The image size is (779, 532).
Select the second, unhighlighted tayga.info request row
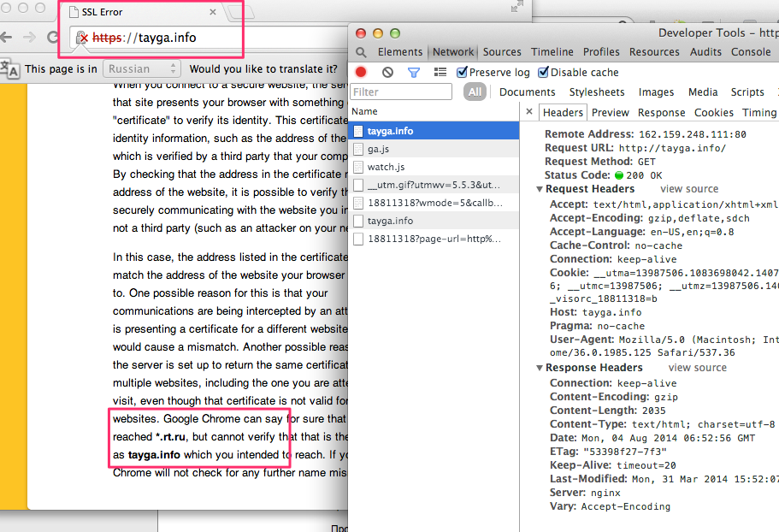(x=434, y=221)
